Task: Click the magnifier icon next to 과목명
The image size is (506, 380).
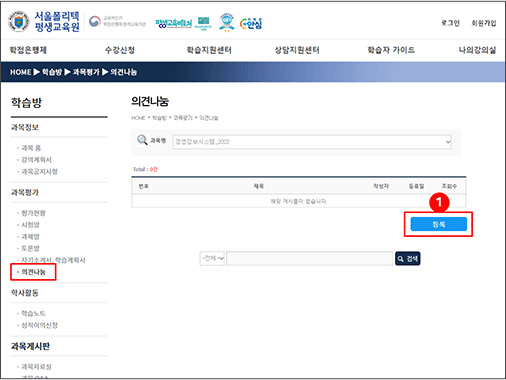Action: pos(142,140)
